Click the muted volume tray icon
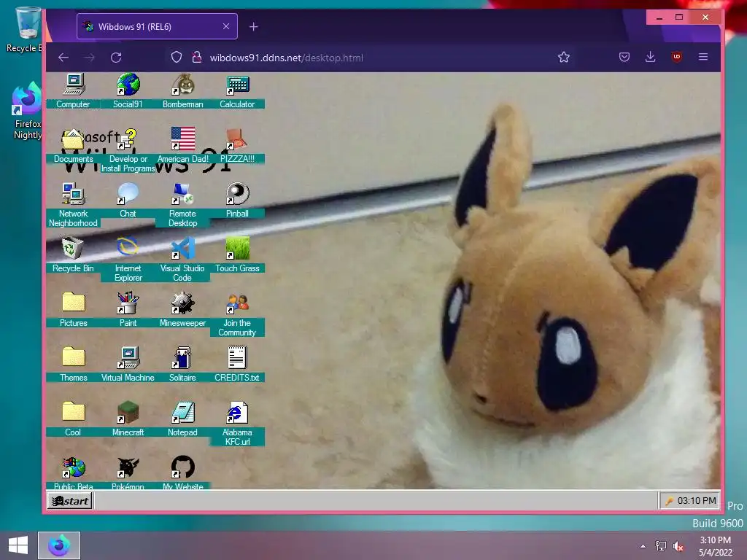 678,546
